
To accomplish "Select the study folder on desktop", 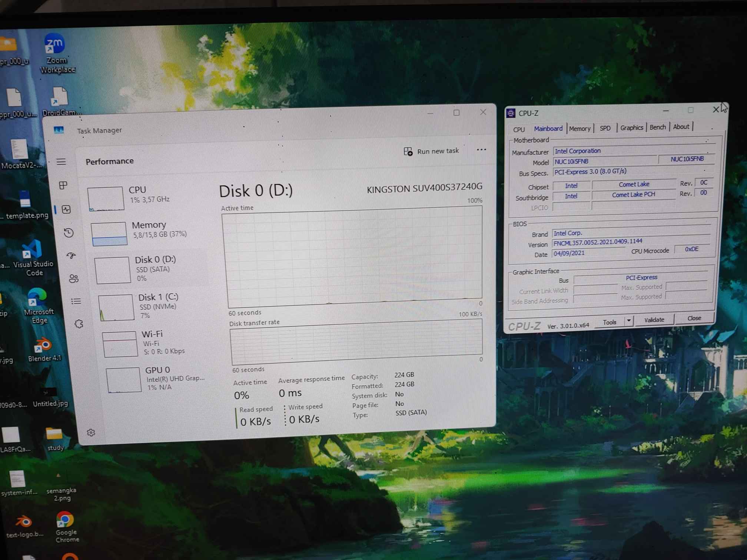I will 55,439.
